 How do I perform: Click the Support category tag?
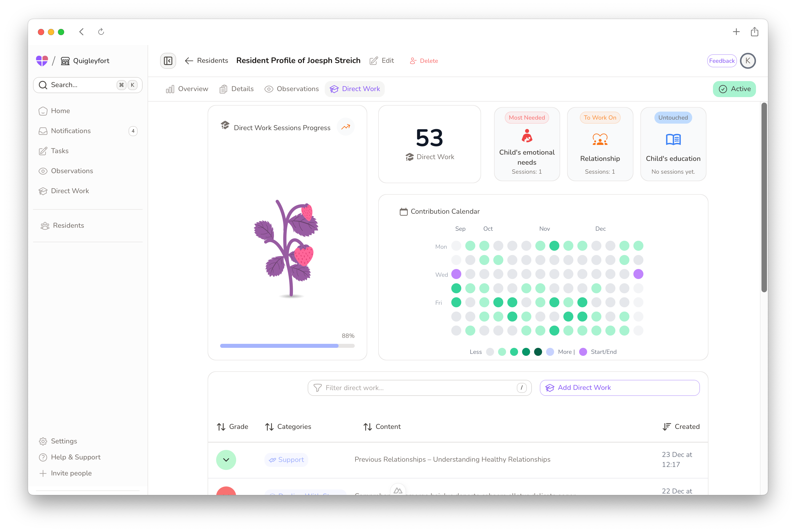click(x=286, y=460)
